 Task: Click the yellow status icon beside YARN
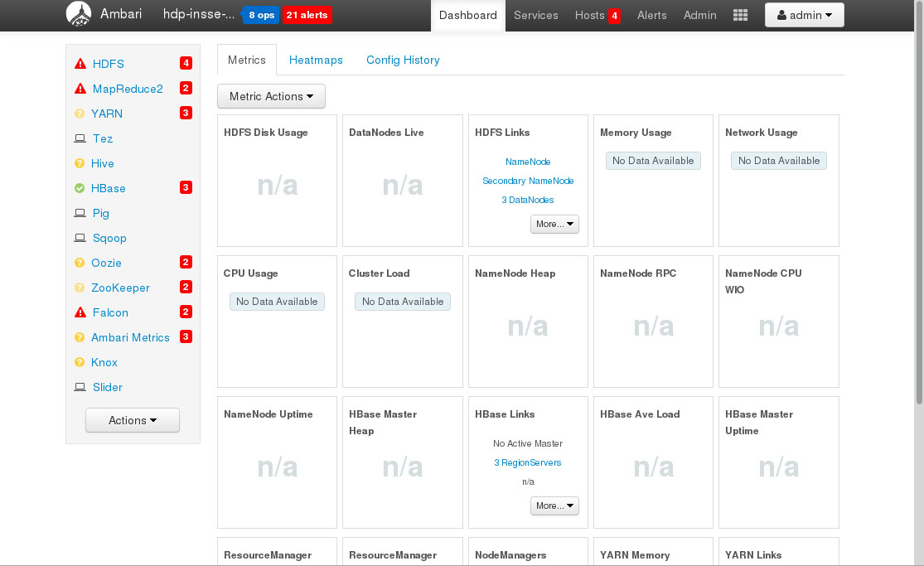(80, 114)
